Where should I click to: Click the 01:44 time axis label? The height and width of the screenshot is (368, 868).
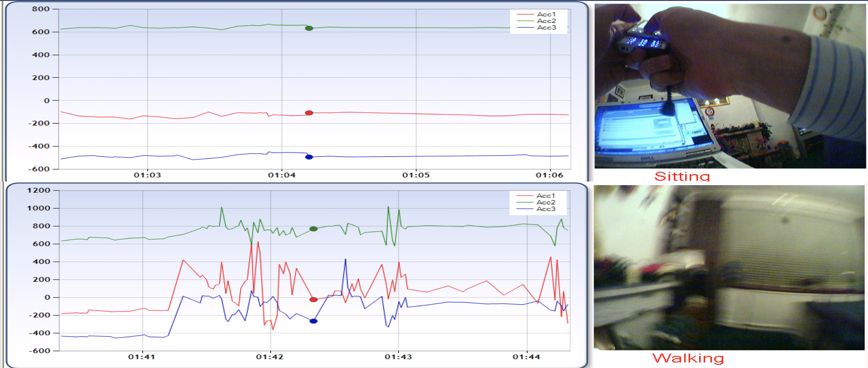[x=526, y=357]
